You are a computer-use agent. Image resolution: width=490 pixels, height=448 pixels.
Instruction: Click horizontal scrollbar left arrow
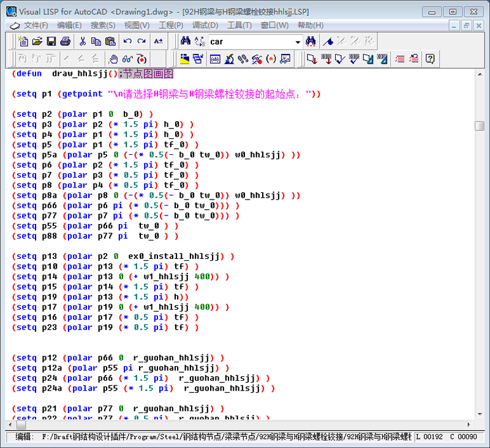pos(10,425)
